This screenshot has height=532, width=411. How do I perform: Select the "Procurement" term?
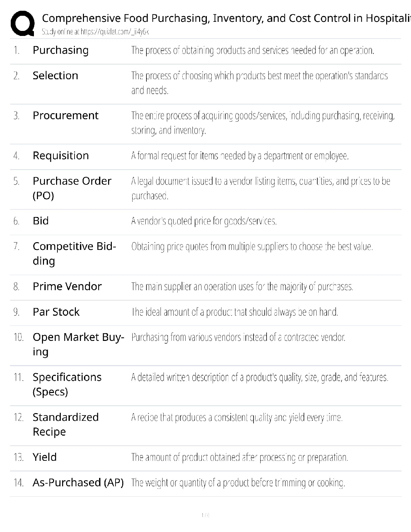point(65,116)
